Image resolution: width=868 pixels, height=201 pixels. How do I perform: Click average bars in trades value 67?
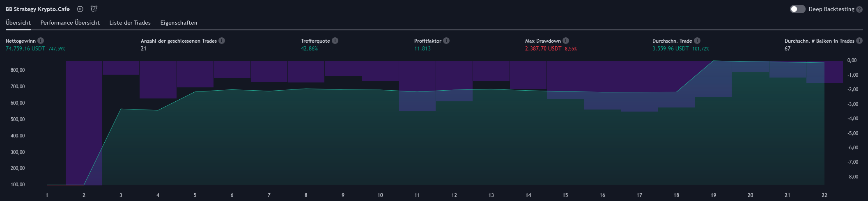[787, 48]
